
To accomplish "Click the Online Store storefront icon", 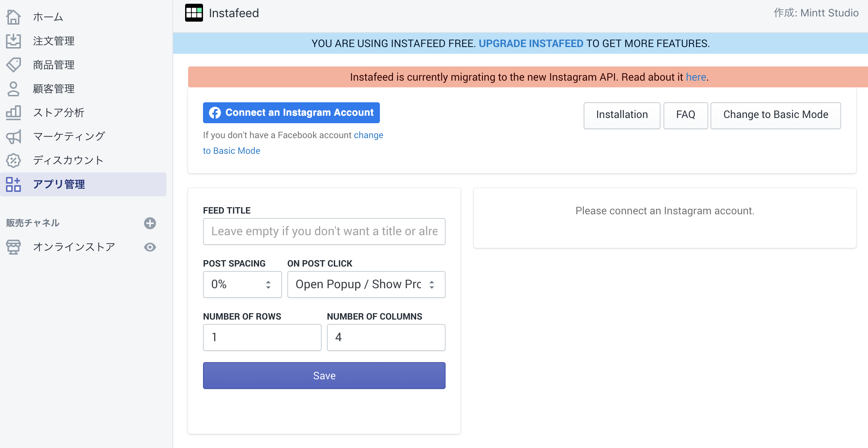I will pos(13,247).
